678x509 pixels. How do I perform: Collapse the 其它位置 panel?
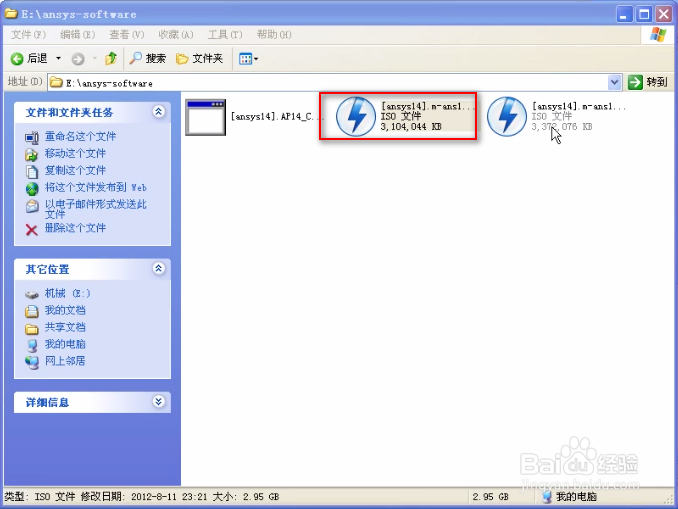click(x=158, y=269)
